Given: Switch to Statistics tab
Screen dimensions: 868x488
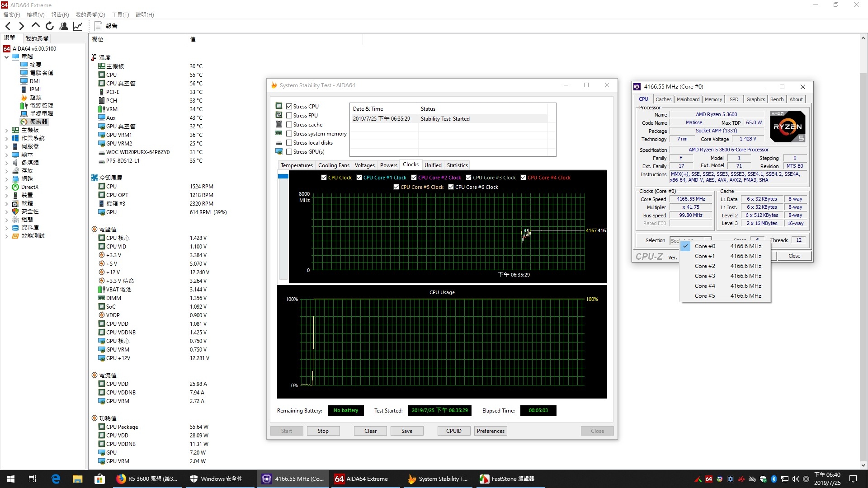Looking at the screenshot, I should pyautogui.click(x=457, y=165).
